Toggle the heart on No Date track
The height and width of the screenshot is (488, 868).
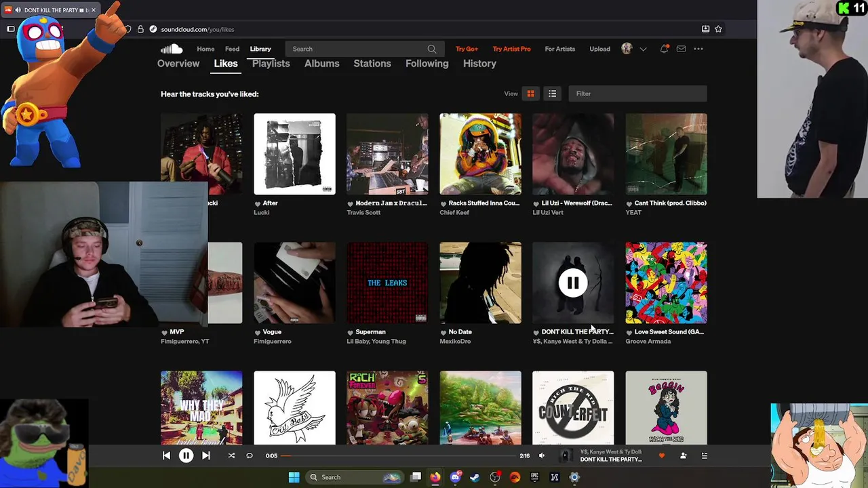click(x=443, y=332)
